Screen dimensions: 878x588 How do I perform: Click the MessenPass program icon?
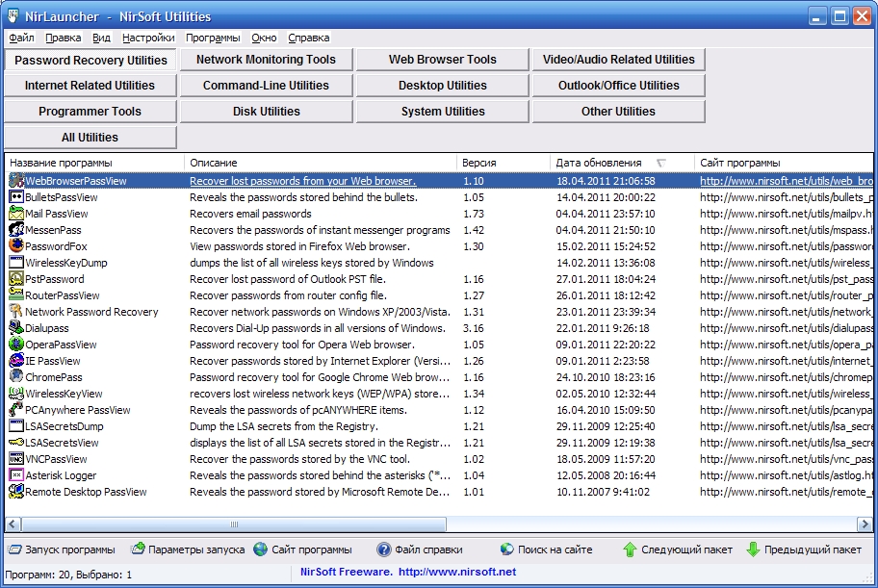(x=16, y=230)
